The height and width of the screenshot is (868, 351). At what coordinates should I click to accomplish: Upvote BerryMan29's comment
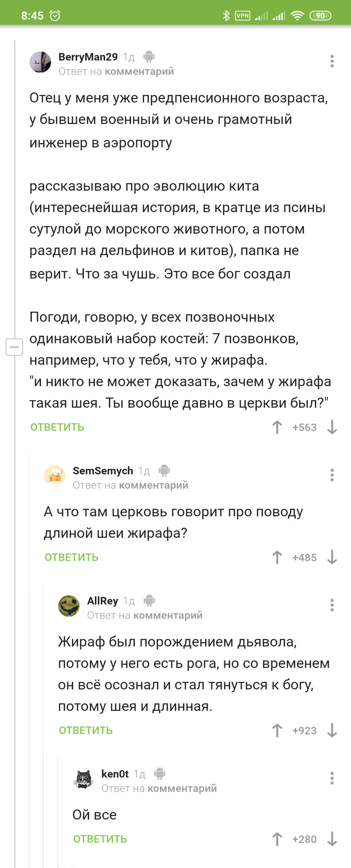pyautogui.click(x=277, y=427)
